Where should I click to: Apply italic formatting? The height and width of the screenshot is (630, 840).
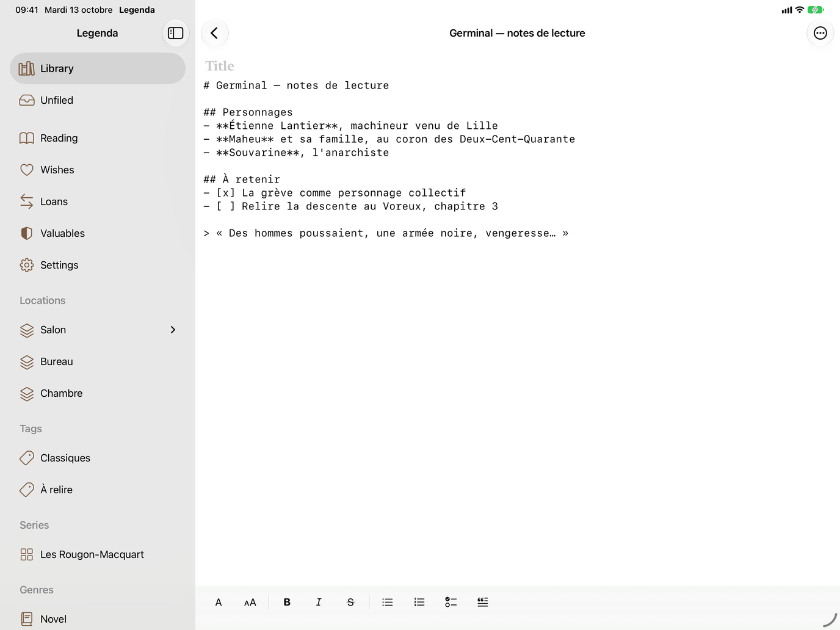point(319,603)
